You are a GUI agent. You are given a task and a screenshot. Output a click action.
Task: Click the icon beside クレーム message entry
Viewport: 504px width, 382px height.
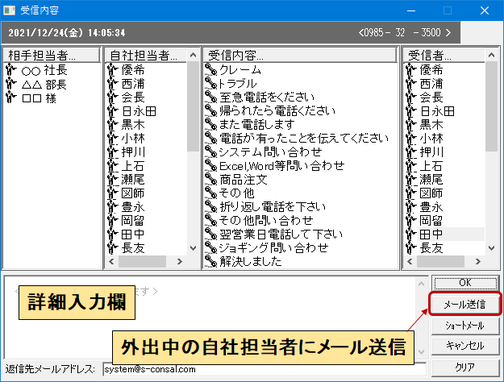click(211, 69)
